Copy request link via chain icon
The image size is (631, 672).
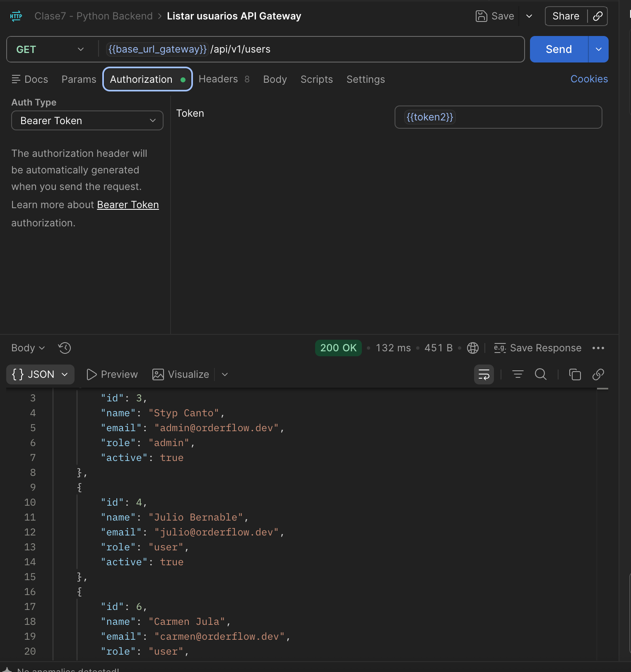597,16
